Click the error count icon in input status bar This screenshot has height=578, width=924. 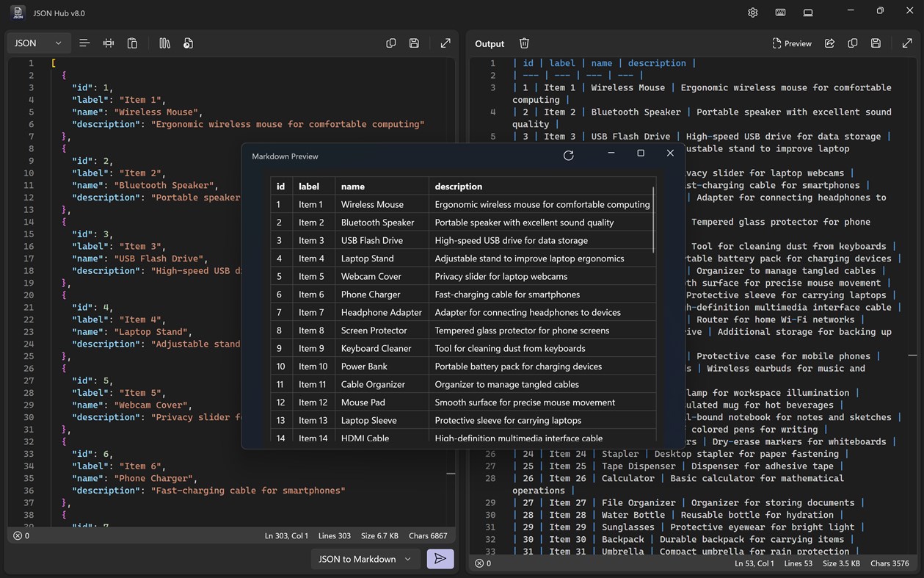click(x=18, y=536)
